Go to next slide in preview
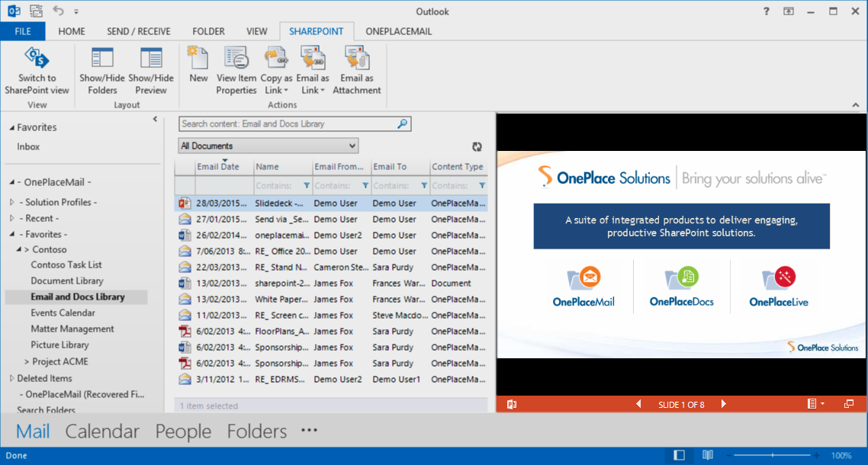Viewport: 868px width, 465px height. coord(724,404)
